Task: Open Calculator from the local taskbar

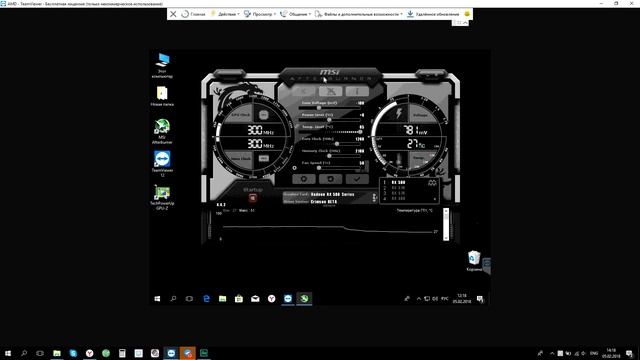Action: coord(122,353)
